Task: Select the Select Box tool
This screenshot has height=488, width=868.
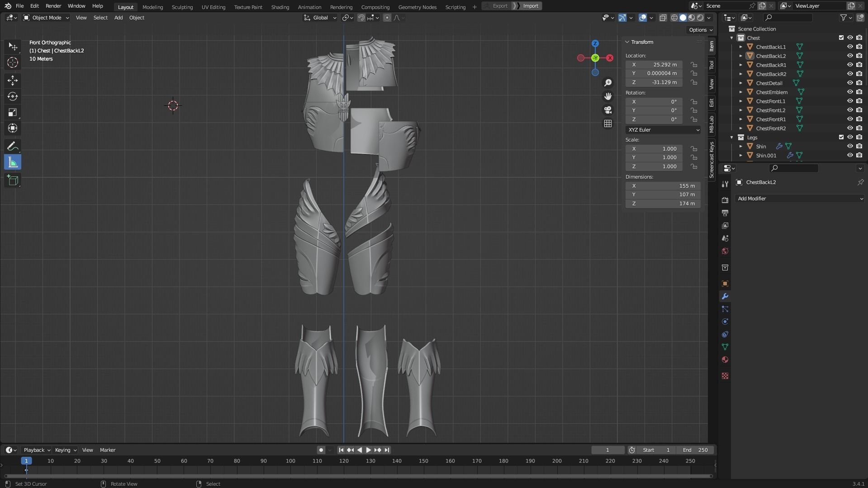Action: (13, 47)
